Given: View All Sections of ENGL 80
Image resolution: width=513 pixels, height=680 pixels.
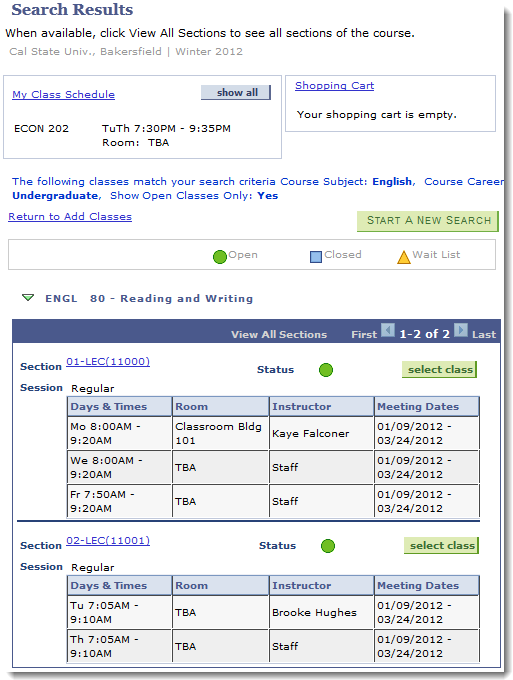Looking at the screenshot, I should pos(279,334).
